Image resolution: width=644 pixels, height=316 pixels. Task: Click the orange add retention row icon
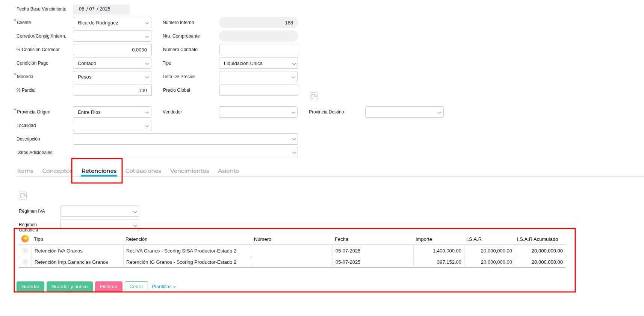(x=25, y=239)
